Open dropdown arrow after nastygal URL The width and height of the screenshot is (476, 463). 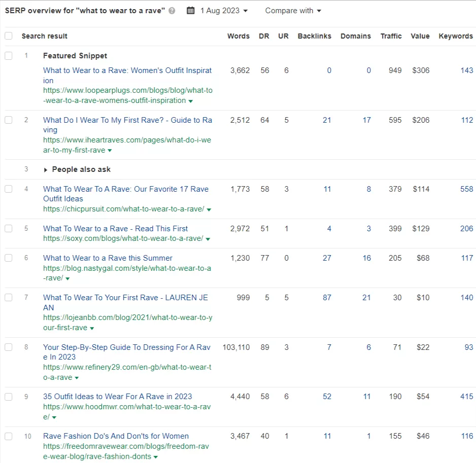[67, 278]
